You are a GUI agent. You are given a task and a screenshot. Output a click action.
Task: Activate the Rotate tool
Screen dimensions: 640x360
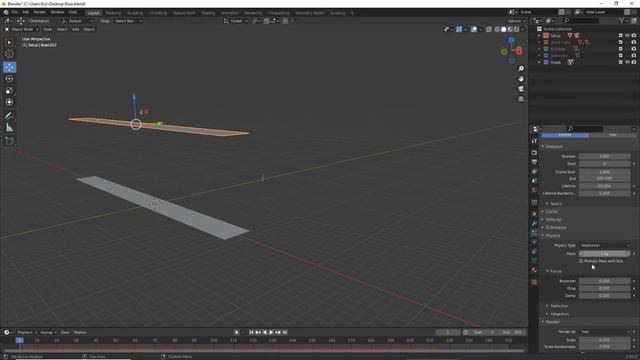[x=9, y=79]
